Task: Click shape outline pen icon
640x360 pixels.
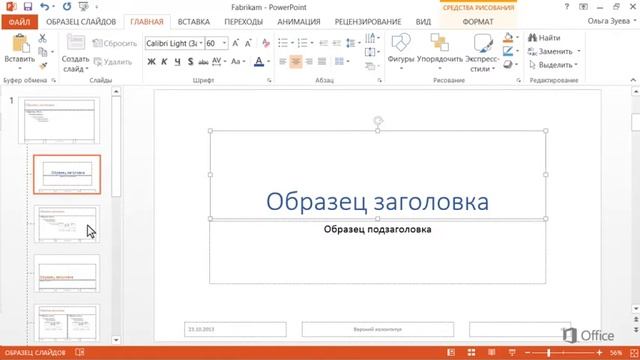Action: pyautogui.click(x=508, y=51)
